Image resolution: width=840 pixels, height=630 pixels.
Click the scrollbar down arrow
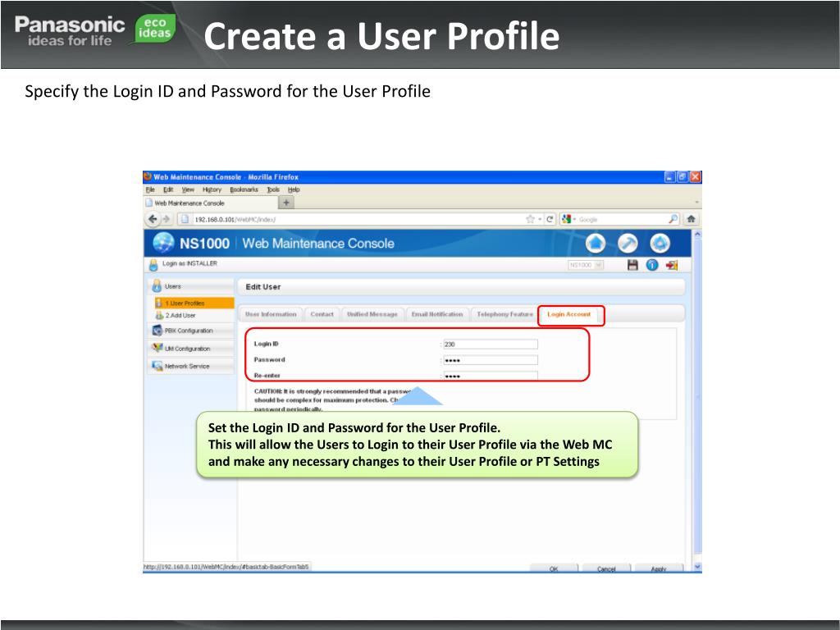(x=697, y=566)
